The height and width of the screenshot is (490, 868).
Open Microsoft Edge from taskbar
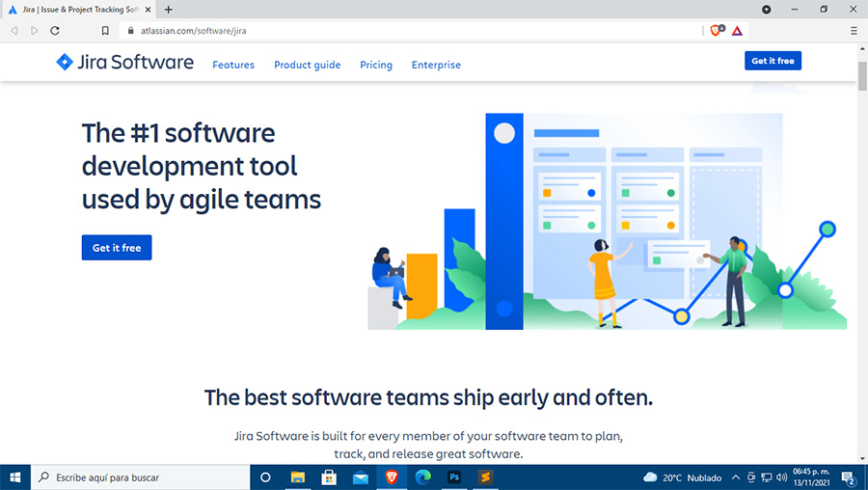click(423, 477)
